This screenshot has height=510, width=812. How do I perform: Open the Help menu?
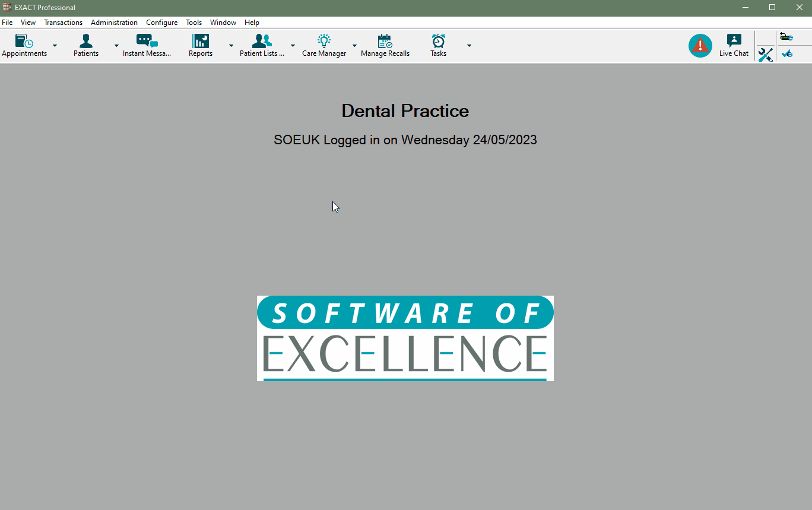point(252,23)
